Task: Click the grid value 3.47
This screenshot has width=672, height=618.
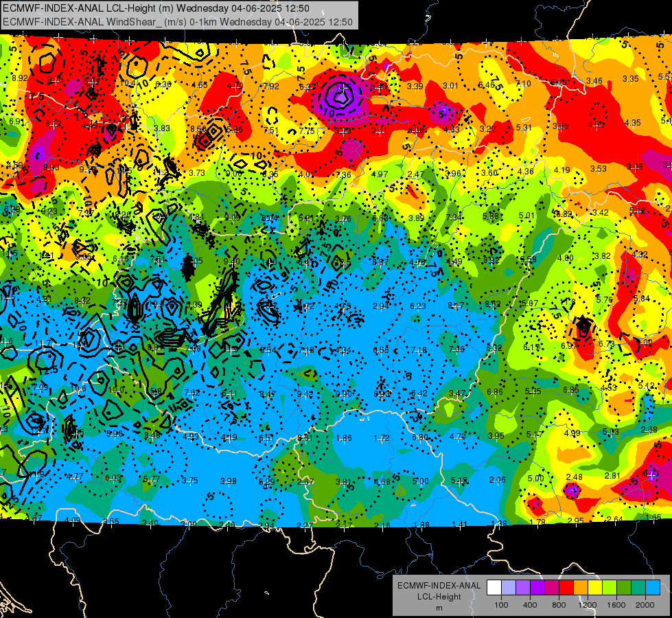Action: coord(457,393)
